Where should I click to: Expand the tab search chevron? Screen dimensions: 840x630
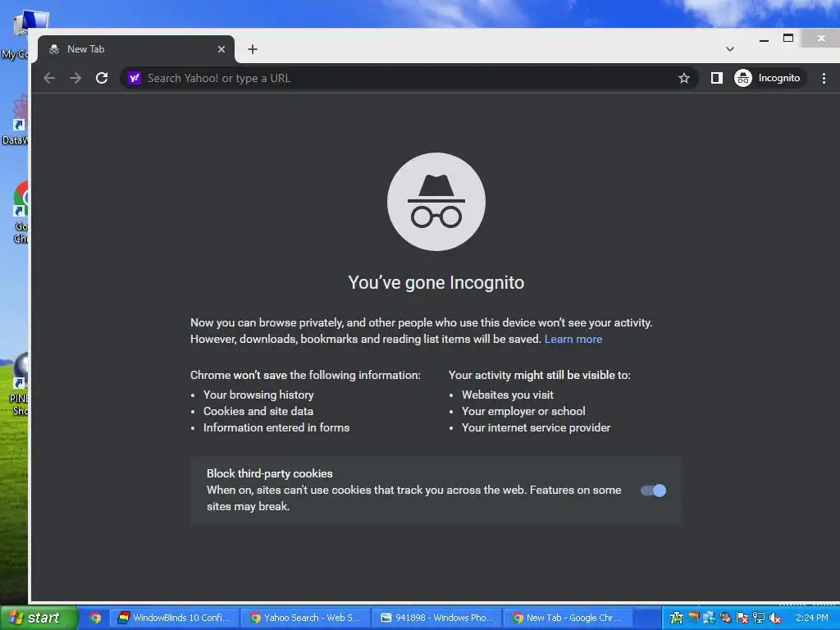click(x=729, y=49)
